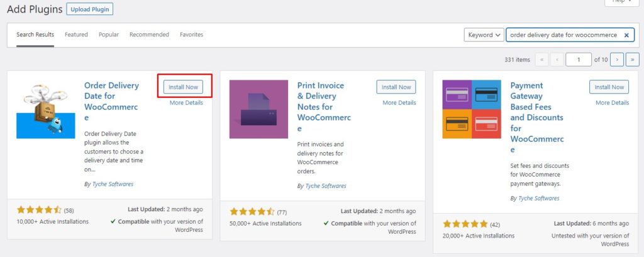Click 'Last Updated: 6 months ago' text

click(591, 224)
